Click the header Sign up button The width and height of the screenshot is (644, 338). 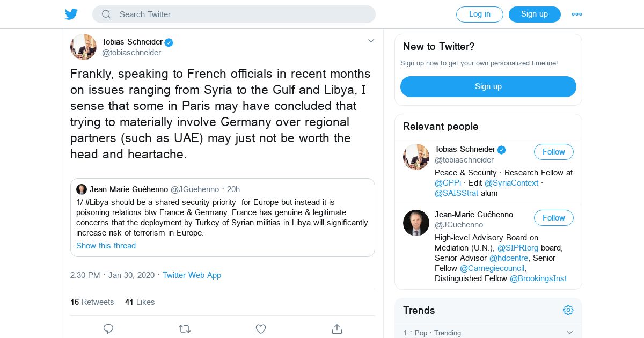pyautogui.click(x=535, y=14)
